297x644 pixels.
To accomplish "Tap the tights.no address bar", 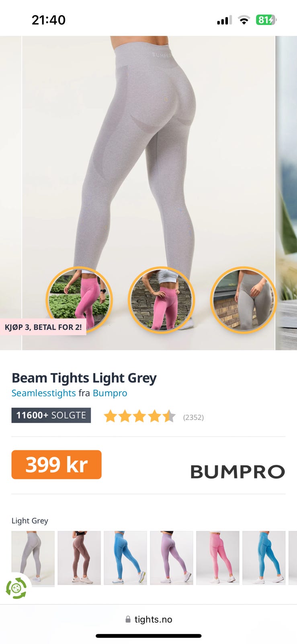I will click(x=149, y=619).
